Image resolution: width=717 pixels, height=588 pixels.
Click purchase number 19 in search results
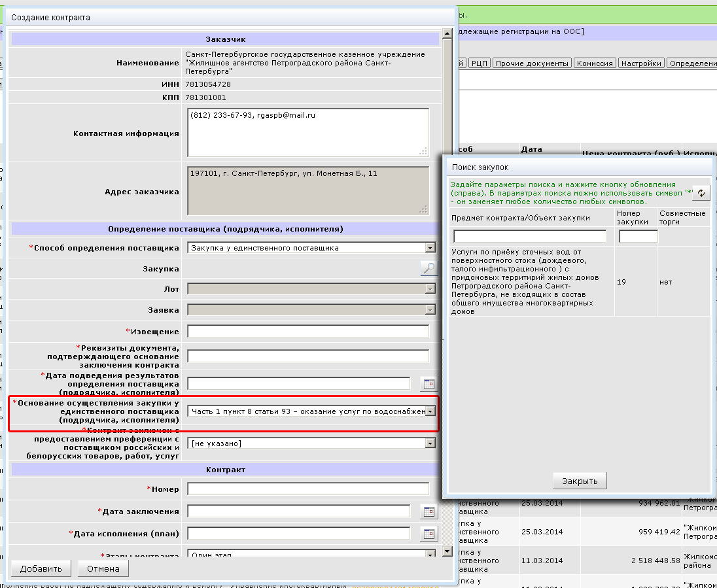pos(621,282)
